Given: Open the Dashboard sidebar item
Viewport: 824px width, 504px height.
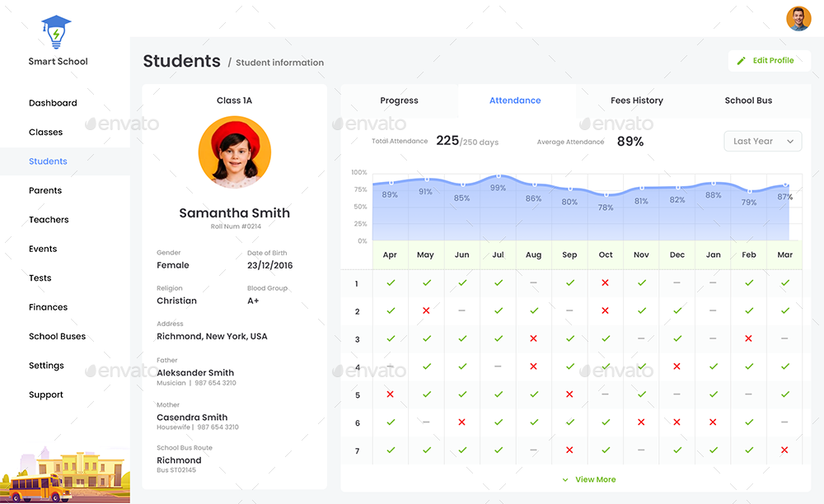Looking at the screenshot, I should [53, 102].
